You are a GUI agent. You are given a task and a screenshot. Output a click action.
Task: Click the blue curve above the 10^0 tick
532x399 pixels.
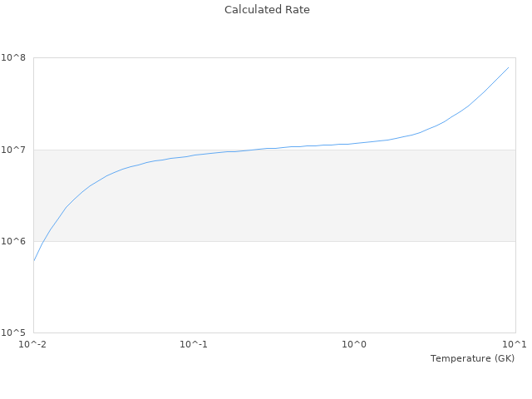pos(355,143)
